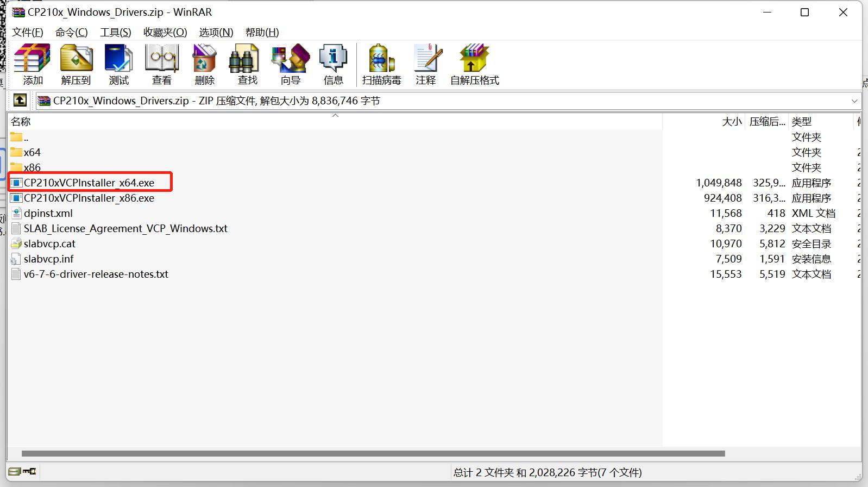Select file name slabvcp.inf

(49, 259)
